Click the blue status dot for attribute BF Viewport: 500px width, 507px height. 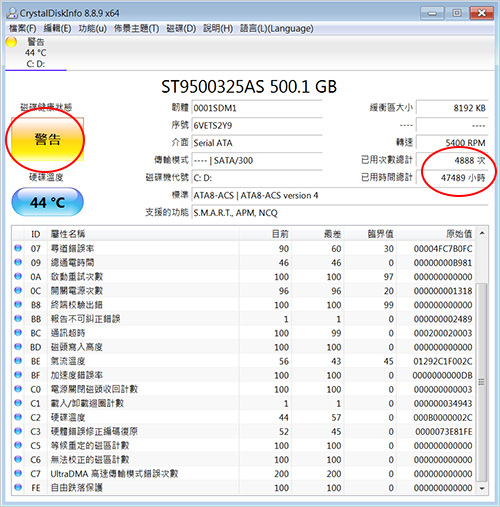pyautogui.click(x=18, y=375)
